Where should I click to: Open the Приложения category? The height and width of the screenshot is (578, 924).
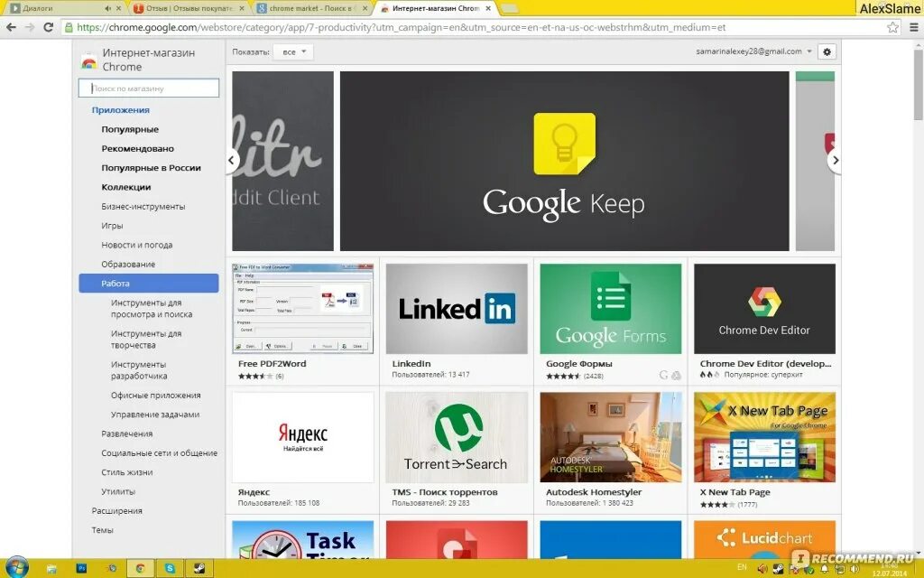tap(120, 109)
